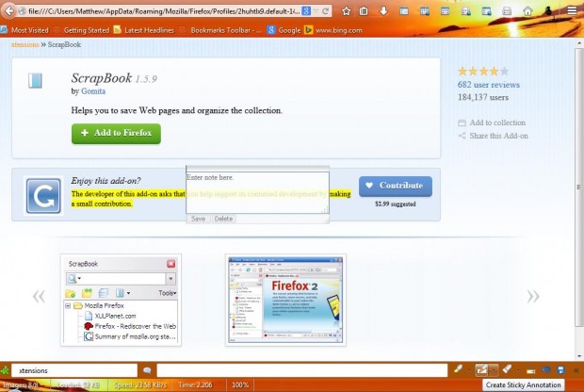Click the browser address bar
This screenshot has width=584, height=392.
click(x=163, y=11)
